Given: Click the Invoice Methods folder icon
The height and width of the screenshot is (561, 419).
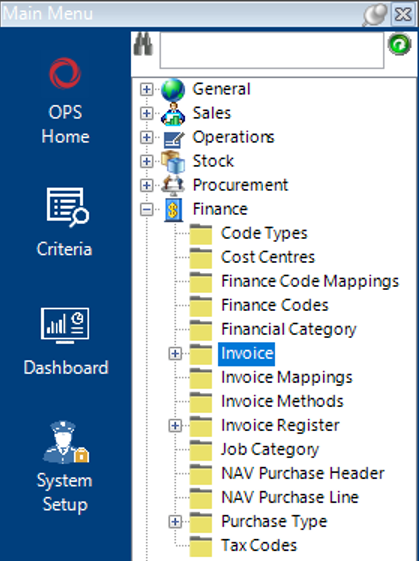Looking at the screenshot, I should 201,402.
